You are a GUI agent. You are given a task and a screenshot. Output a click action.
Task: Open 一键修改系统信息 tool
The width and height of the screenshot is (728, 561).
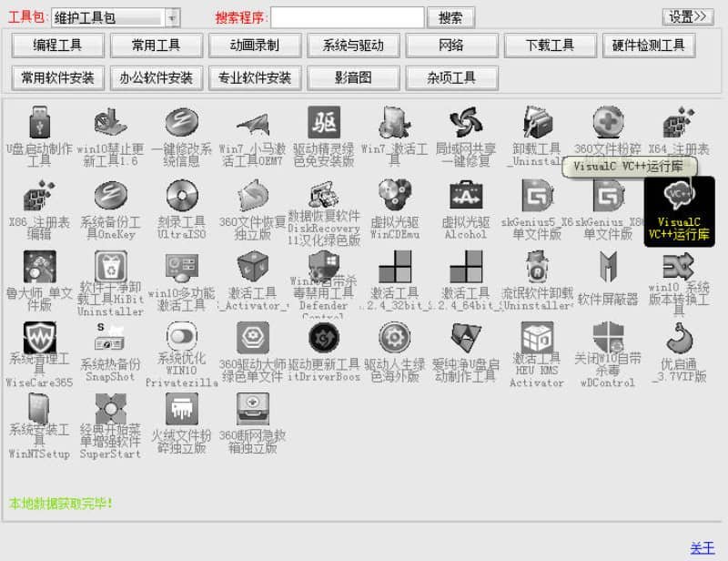(x=181, y=135)
